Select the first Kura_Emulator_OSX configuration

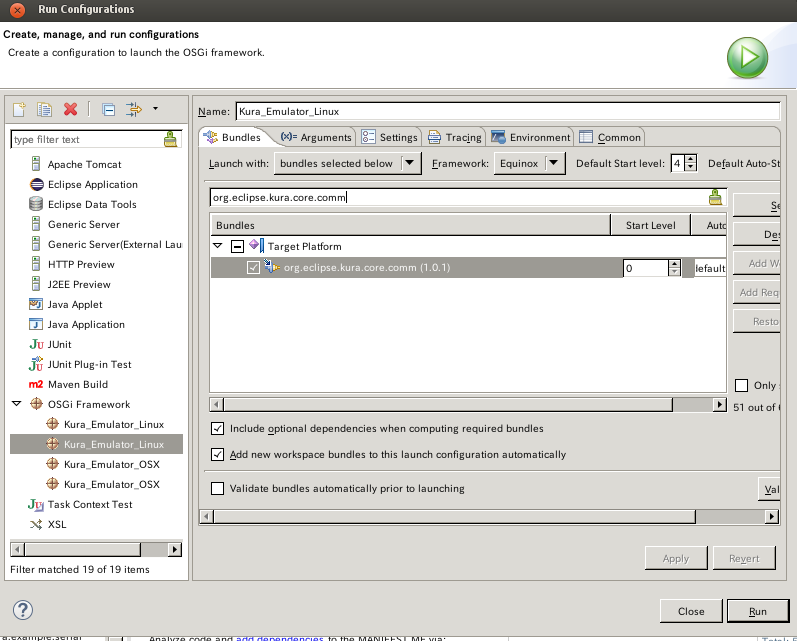tap(112, 465)
